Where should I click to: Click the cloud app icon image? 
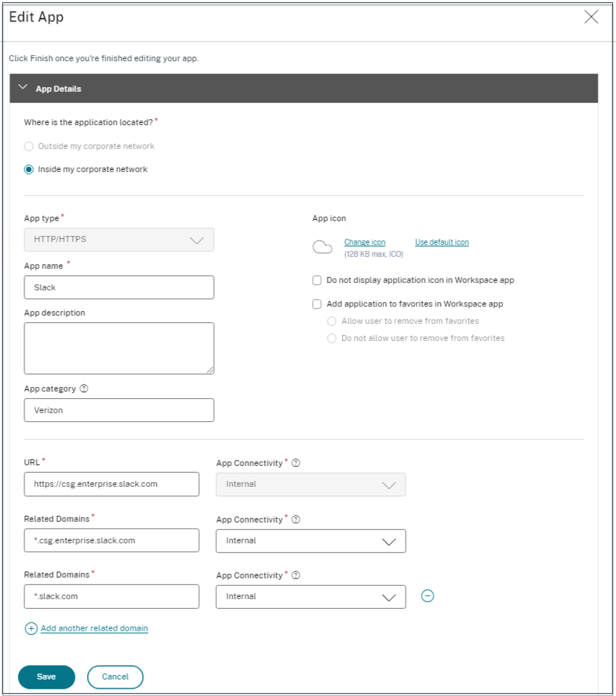(322, 248)
